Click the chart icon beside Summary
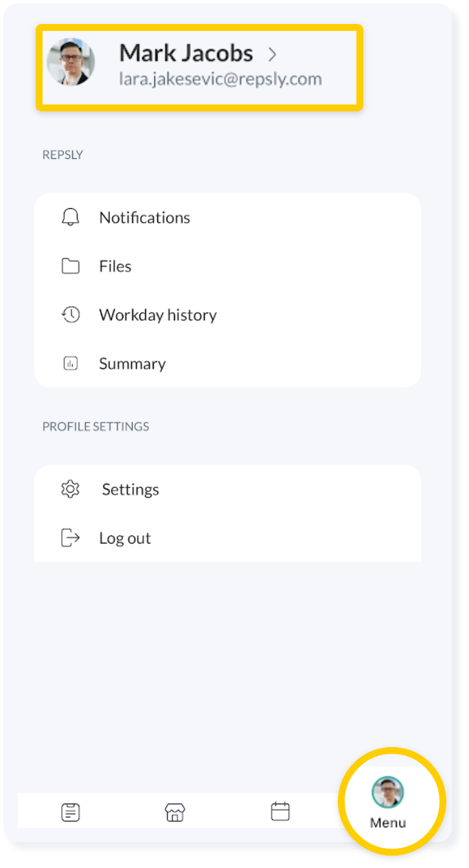The width and height of the screenshot is (469, 868). pos(70,364)
